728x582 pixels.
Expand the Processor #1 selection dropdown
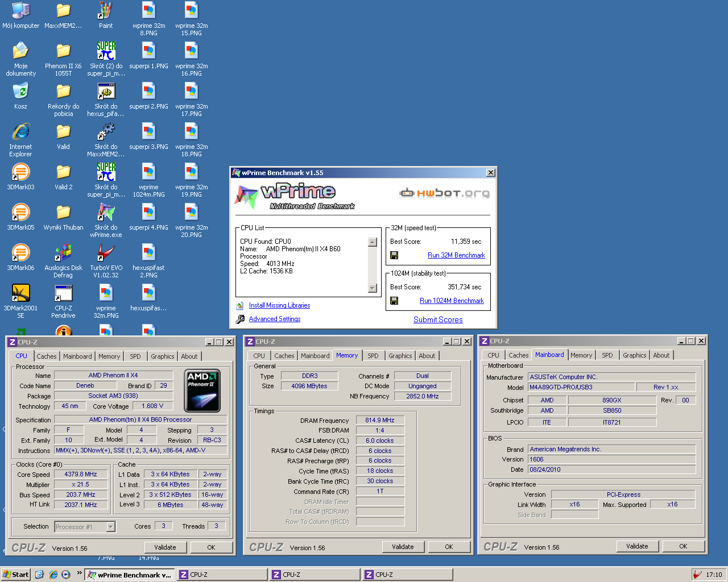click(x=111, y=527)
